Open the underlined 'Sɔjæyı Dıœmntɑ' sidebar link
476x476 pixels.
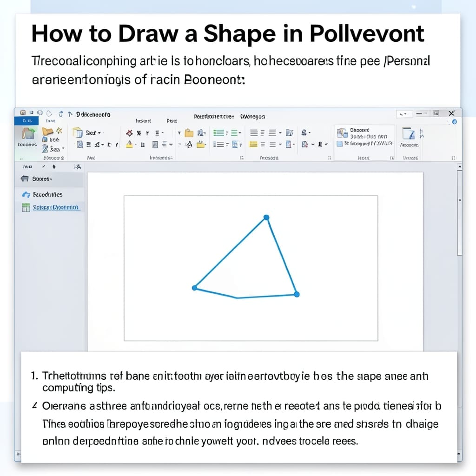click(x=56, y=207)
